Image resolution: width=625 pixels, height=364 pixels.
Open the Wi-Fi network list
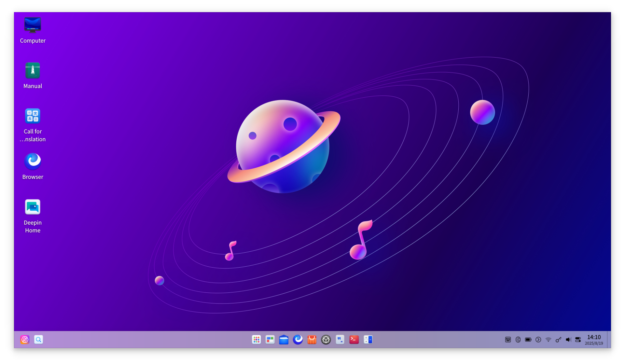coord(549,339)
